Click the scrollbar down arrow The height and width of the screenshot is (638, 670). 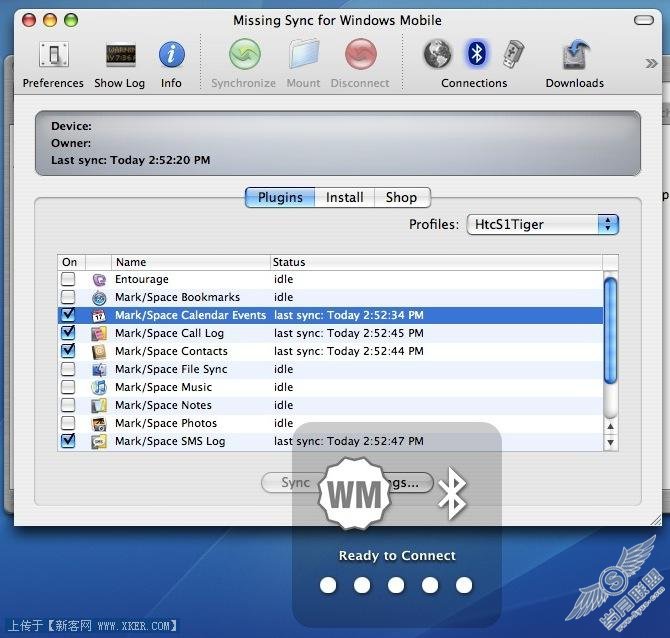611,442
